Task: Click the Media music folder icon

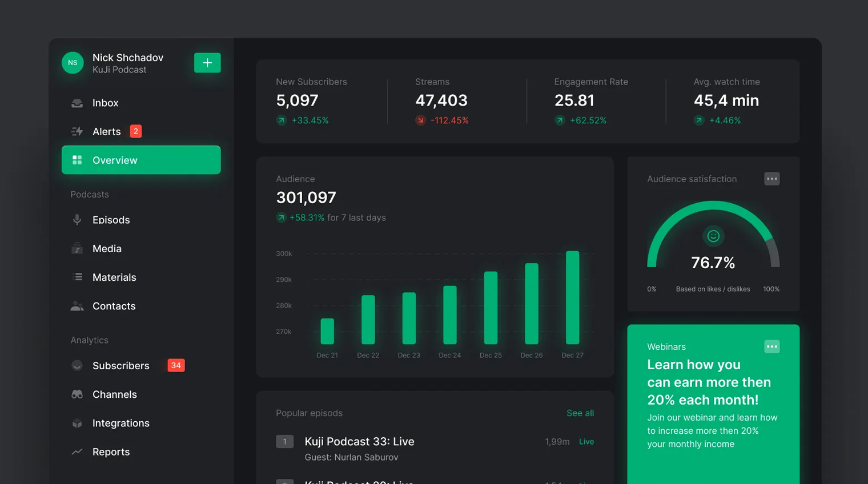Action: [77, 249]
